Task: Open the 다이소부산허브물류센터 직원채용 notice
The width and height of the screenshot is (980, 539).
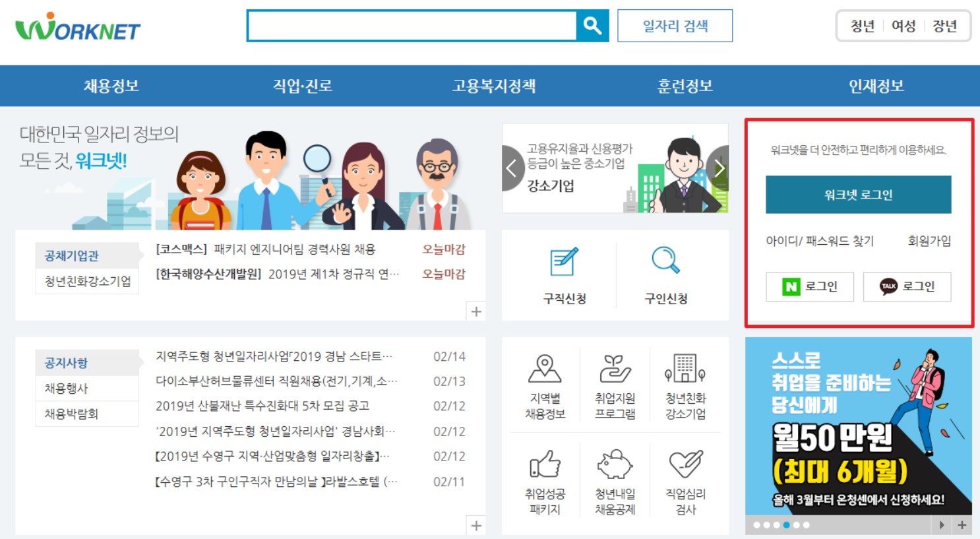Action: point(276,381)
